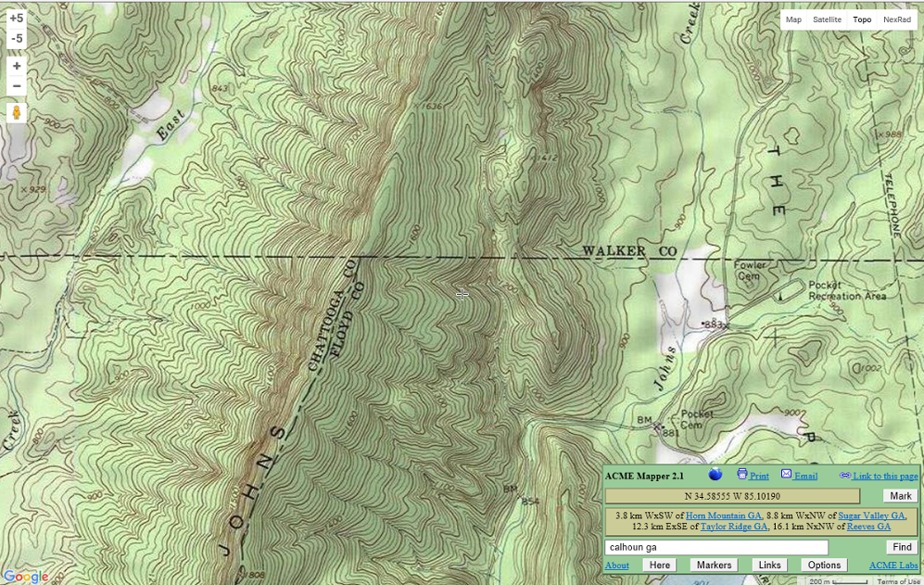
Task: Click the chain link icon
Action: tap(844, 476)
